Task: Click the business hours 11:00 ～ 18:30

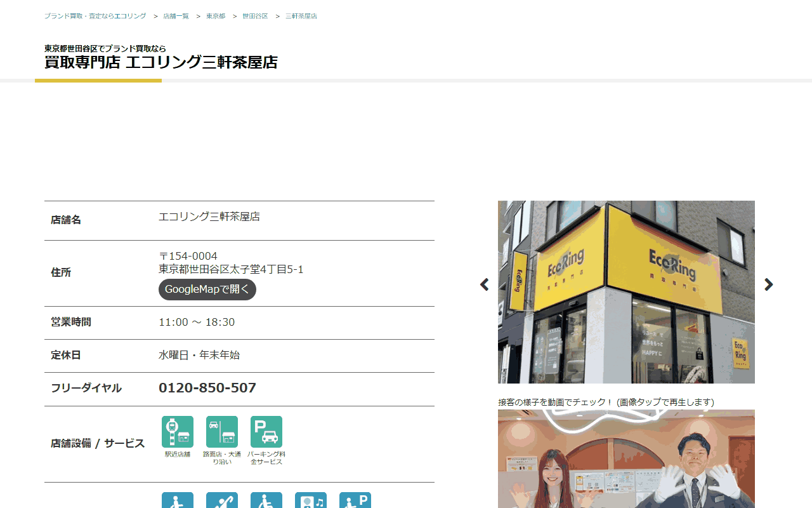Action: [x=197, y=322]
